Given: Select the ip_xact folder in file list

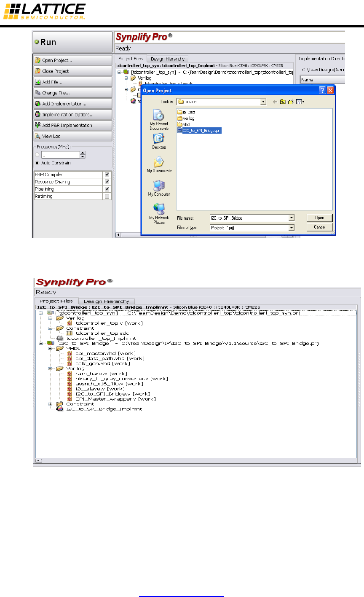Looking at the screenshot, I should click(186, 112).
